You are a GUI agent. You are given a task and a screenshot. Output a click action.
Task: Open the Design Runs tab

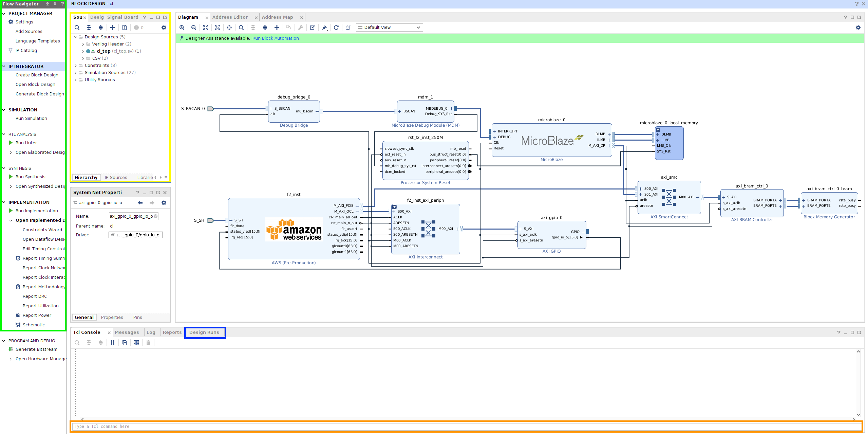204,332
